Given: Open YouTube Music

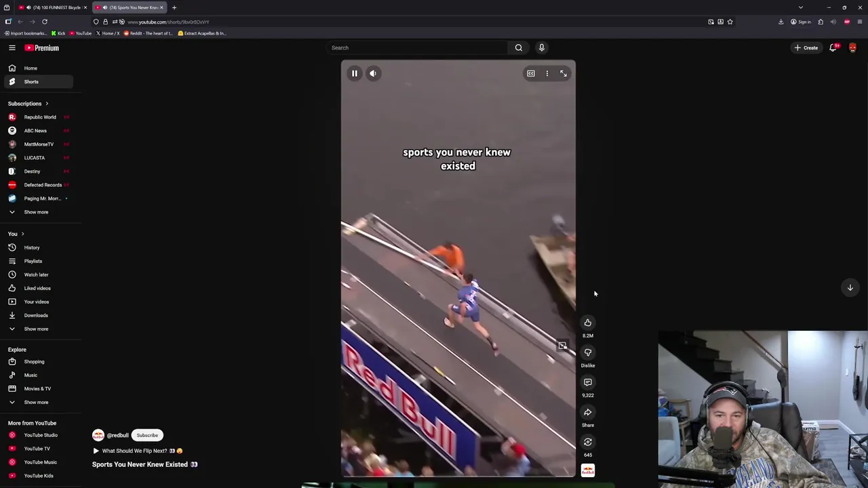Looking at the screenshot, I should (37, 462).
